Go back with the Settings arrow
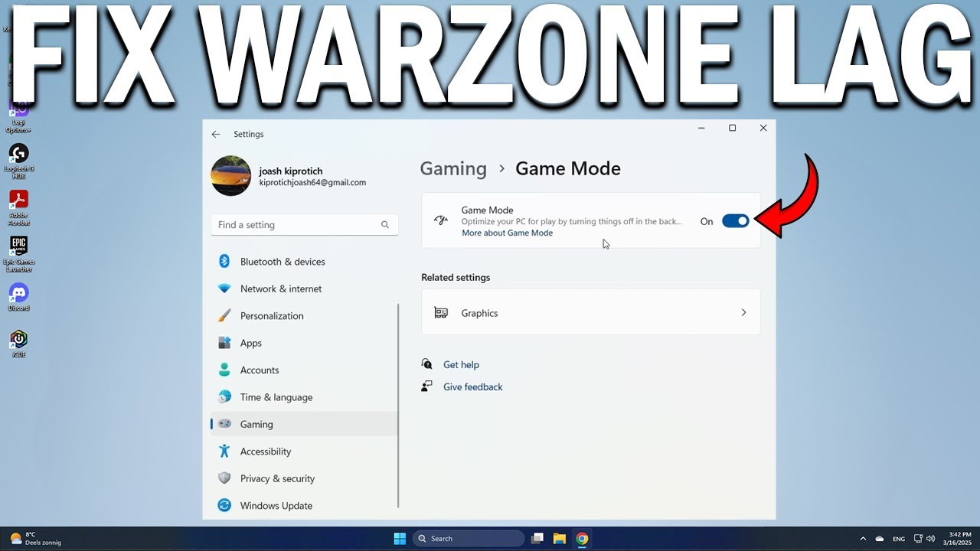Viewport: 980px width, 551px height. [x=216, y=134]
